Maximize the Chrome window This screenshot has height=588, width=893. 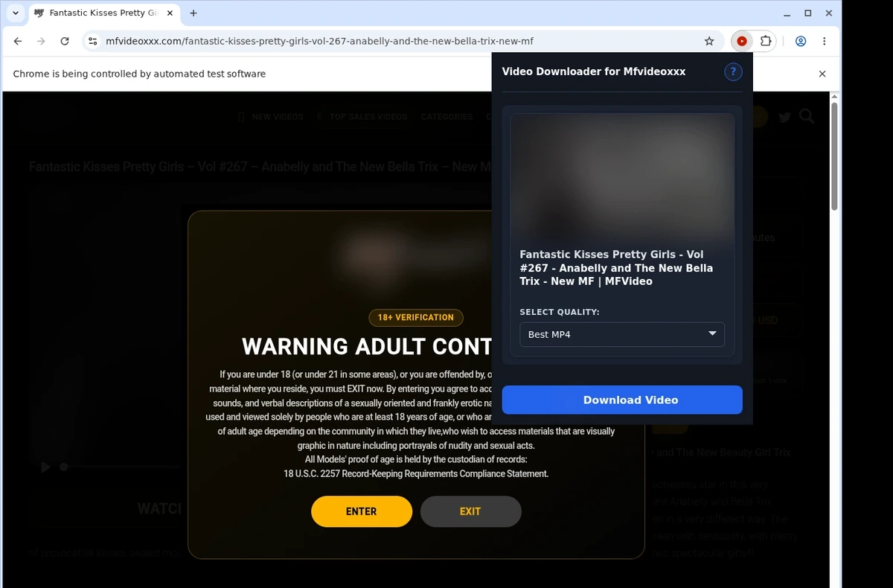click(808, 13)
